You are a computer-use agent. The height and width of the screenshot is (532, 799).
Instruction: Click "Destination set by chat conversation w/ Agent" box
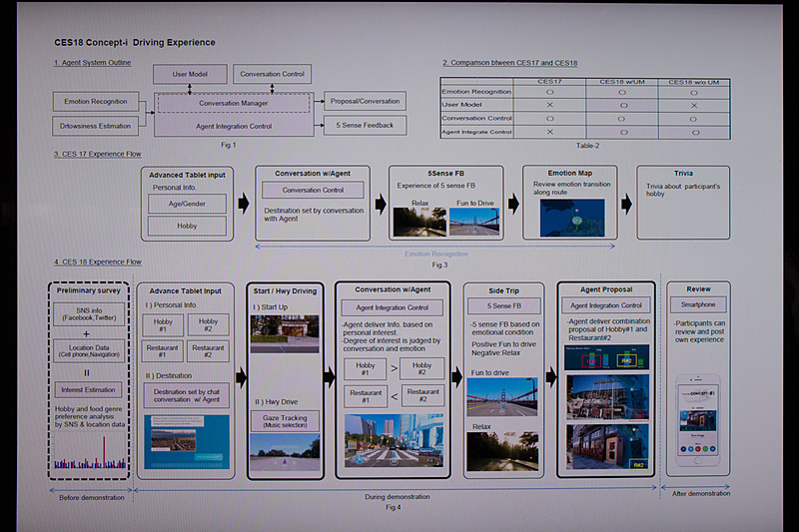click(x=187, y=395)
